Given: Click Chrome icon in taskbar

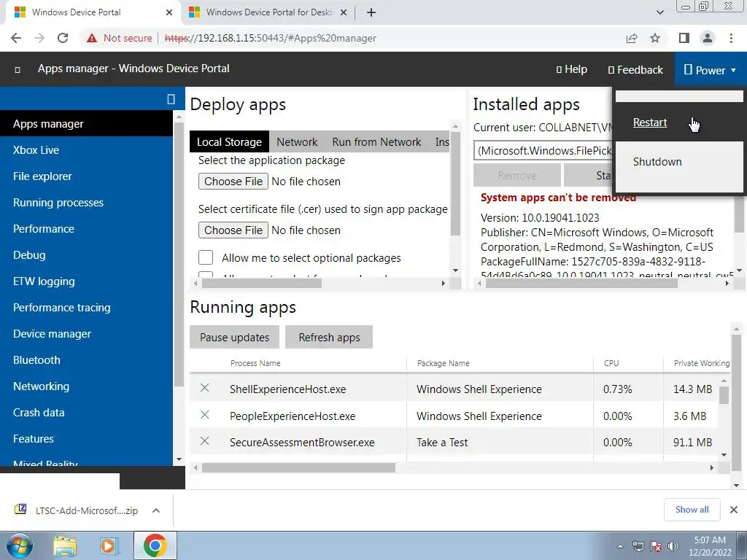Looking at the screenshot, I should (155, 545).
